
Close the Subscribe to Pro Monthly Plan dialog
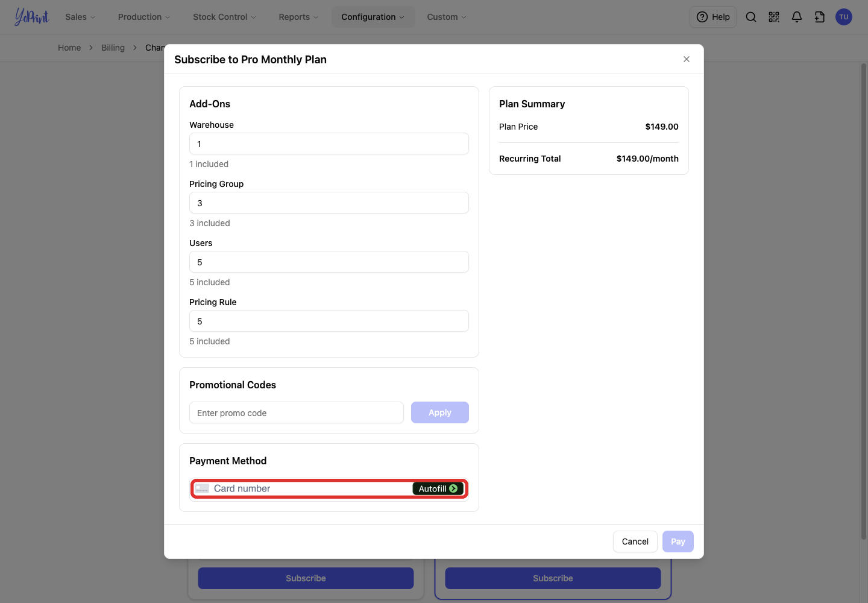pyautogui.click(x=687, y=59)
